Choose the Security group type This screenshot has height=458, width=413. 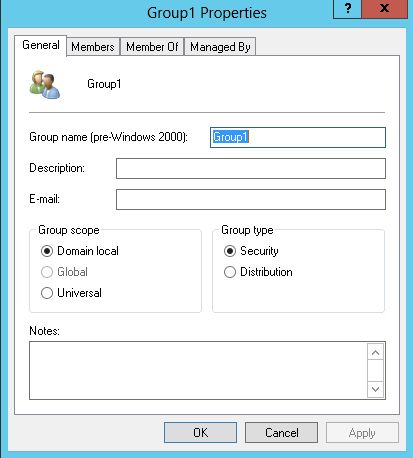click(x=251, y=251)
